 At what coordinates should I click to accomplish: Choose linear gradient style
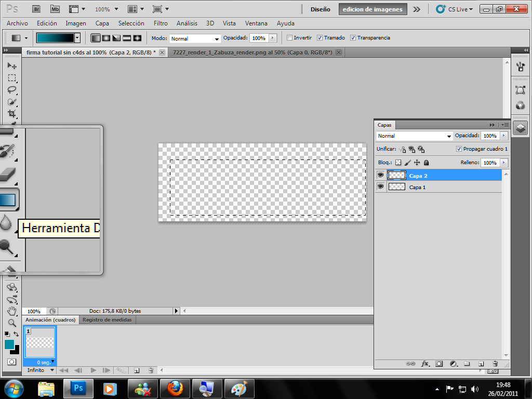(x=96, y=38)
